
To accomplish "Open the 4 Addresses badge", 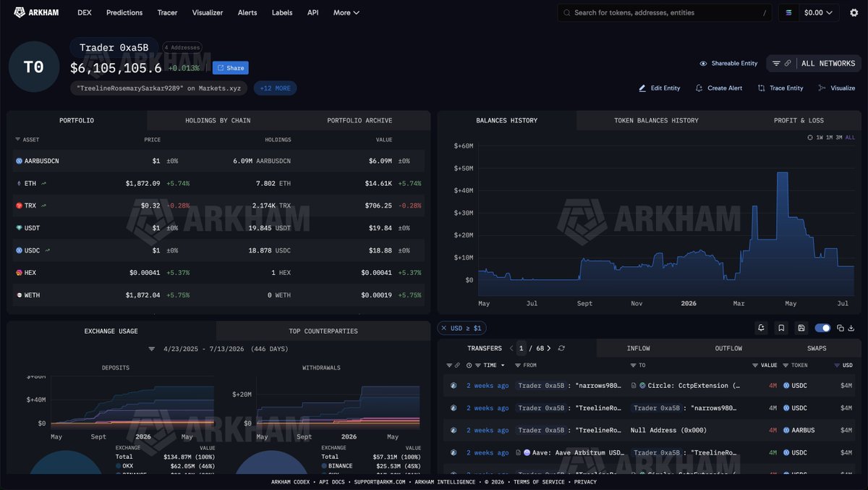I will click(x=182, y=48).
